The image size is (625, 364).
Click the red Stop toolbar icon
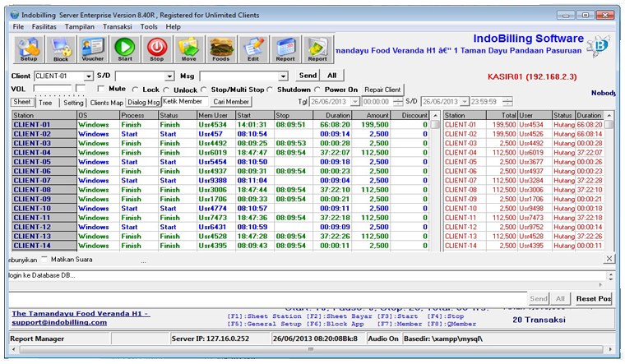pos(156,49)
